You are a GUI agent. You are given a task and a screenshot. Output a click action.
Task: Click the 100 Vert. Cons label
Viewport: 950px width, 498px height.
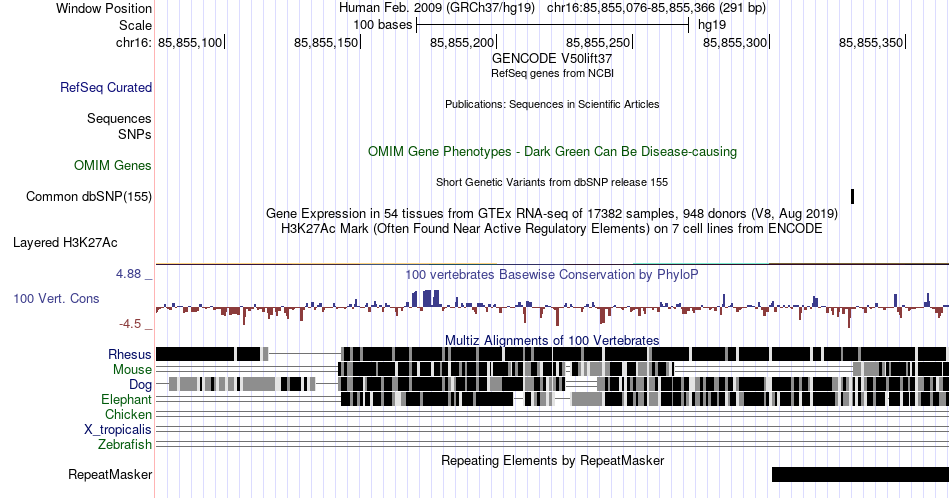tap(56, 299)
